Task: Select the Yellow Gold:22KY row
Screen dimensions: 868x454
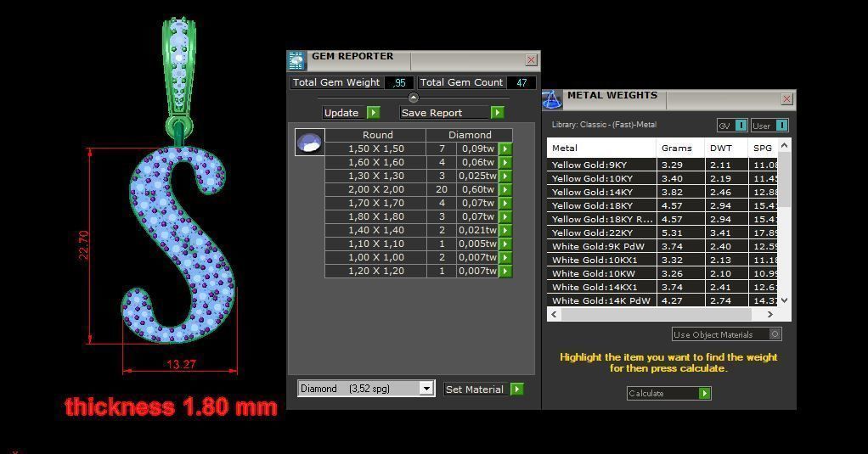Action: [662, 233]
